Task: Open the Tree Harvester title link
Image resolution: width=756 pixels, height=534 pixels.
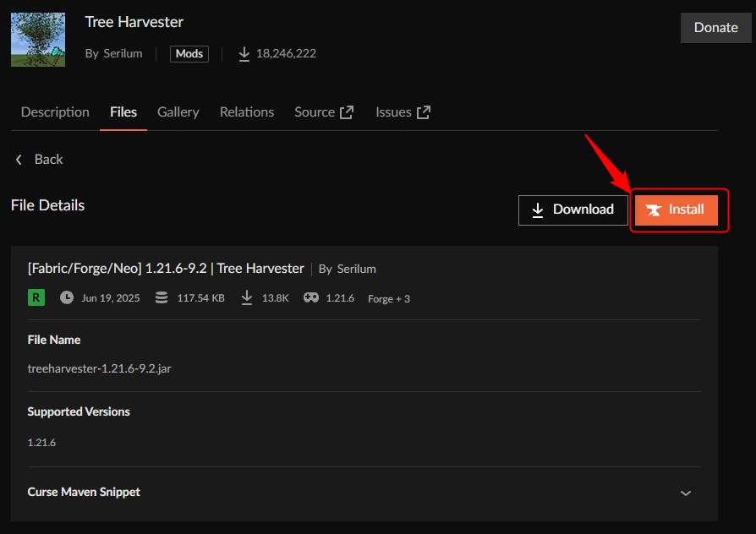Action: coord(134,22)
